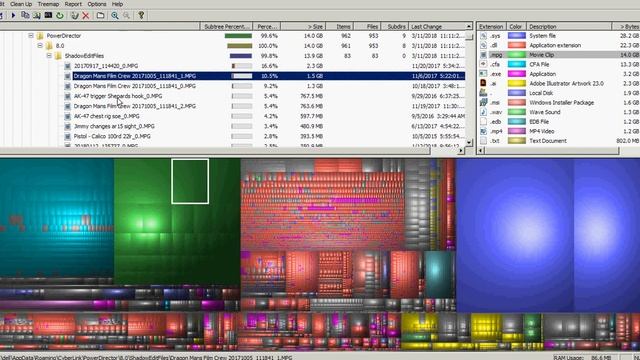The width and height of the screenshot is (640, 360).
Task: Click scroll-down arrow of directory list
Action: (469, 143)
